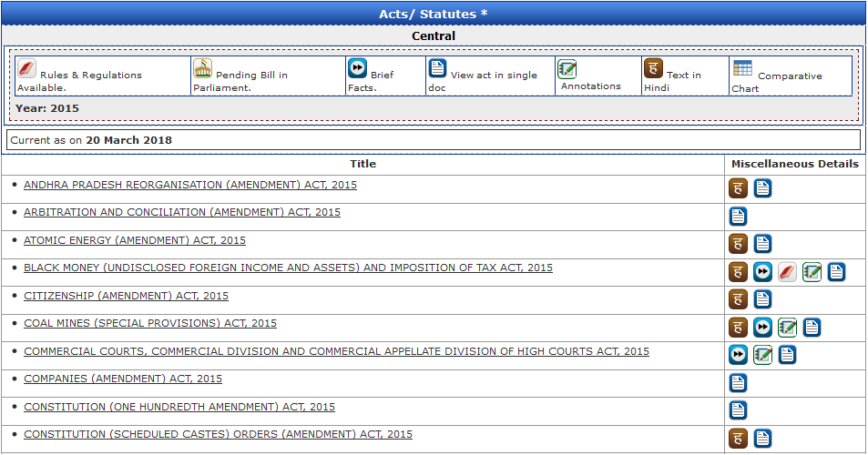Show Brief Facts for Black Money Act
868x455 pixels.
click(762, 272)
